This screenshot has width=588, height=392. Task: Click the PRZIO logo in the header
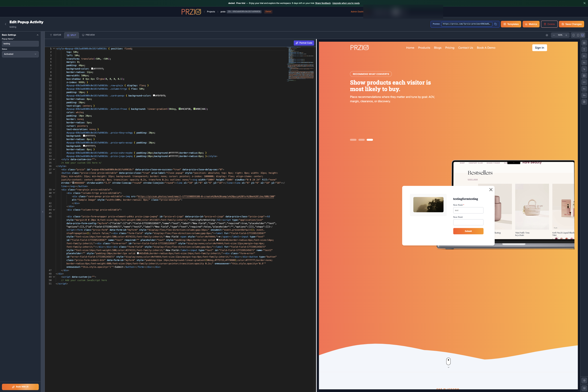(x=191, y=12)
